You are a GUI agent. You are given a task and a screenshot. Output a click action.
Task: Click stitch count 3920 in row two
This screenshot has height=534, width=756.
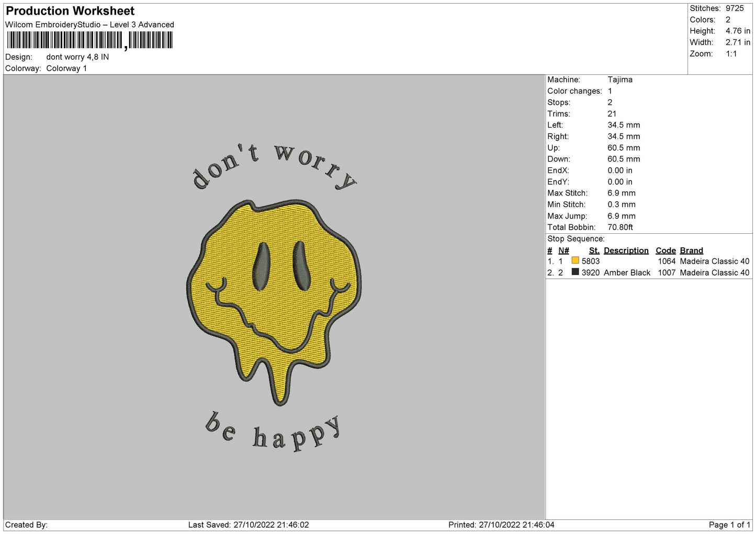click(x=590, y=272)
